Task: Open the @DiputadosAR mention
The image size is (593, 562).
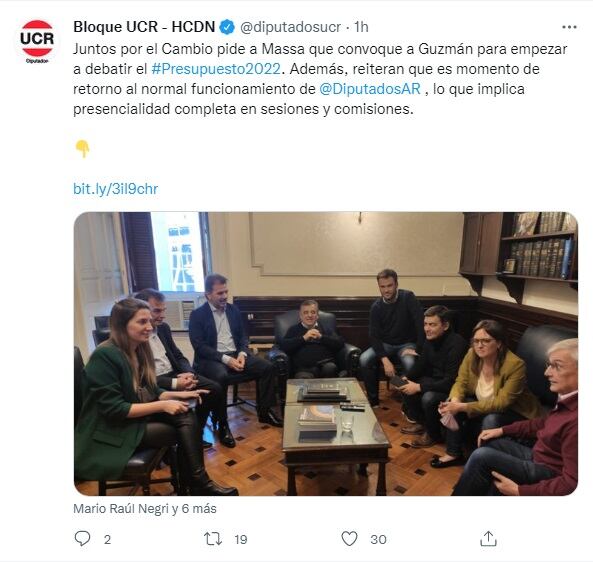Action: [370, 89]
